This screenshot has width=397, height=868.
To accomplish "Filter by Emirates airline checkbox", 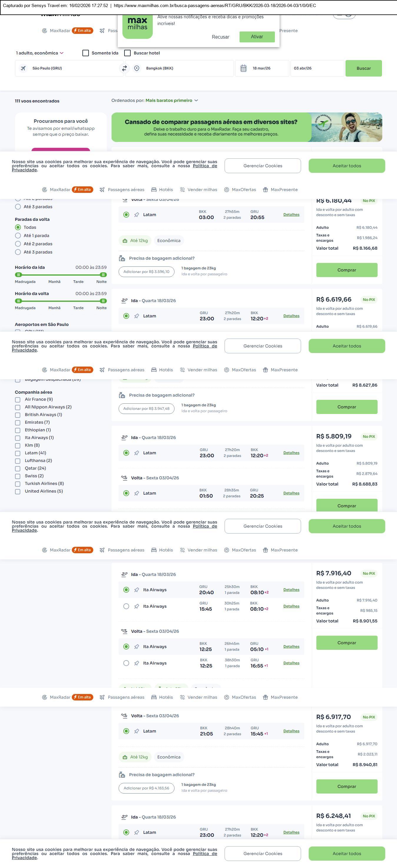I will (18, 423).
